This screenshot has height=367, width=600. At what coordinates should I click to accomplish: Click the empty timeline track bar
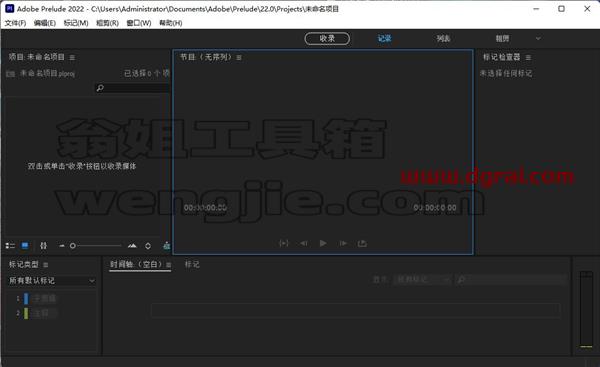tap(355, 310)
